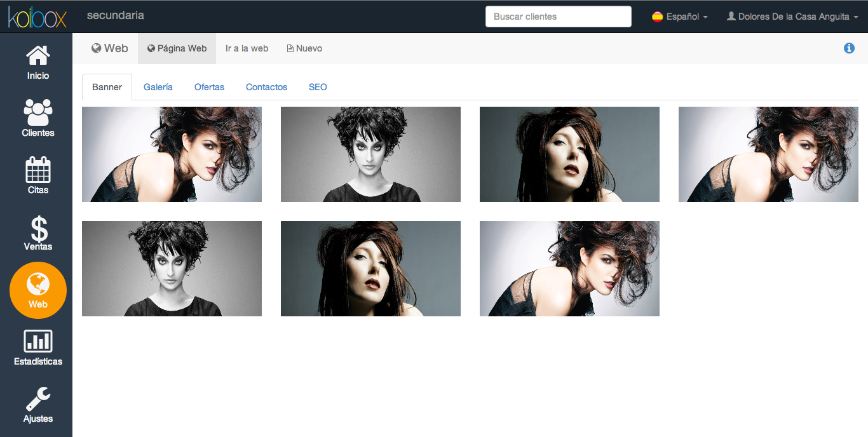Screen dimensions: 868x437
Task: Open the Ventas sales section
Action: tap(37, 233)
